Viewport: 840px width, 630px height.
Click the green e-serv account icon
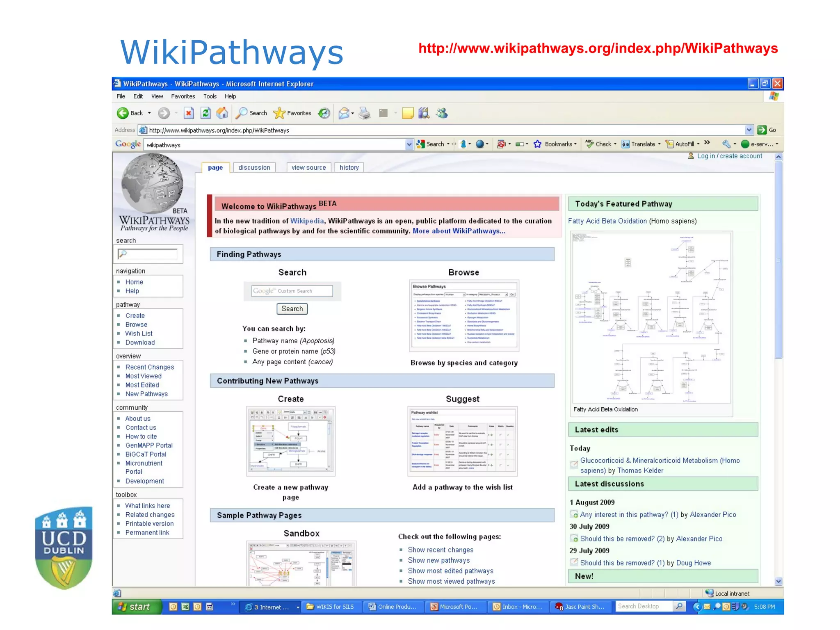coord(745,144)
